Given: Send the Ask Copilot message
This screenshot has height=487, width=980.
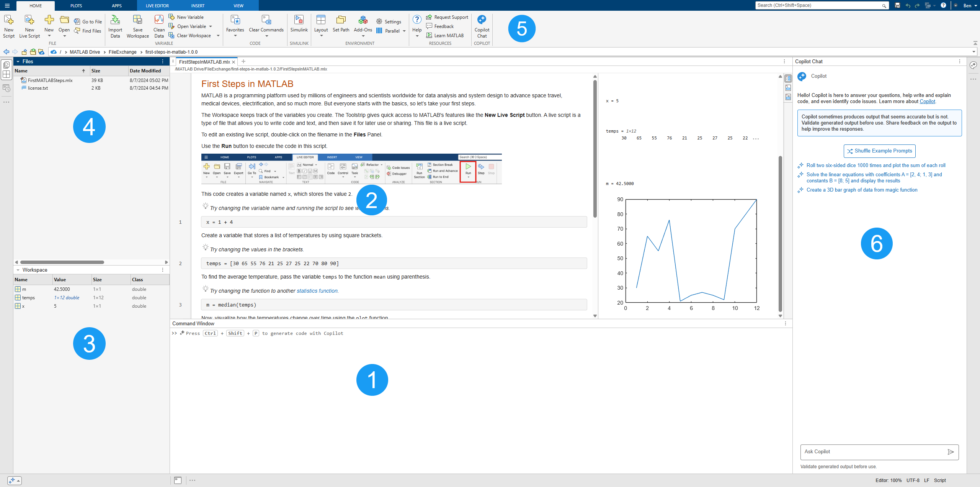Looking at the screenshot, I should (x=951, y=452).
